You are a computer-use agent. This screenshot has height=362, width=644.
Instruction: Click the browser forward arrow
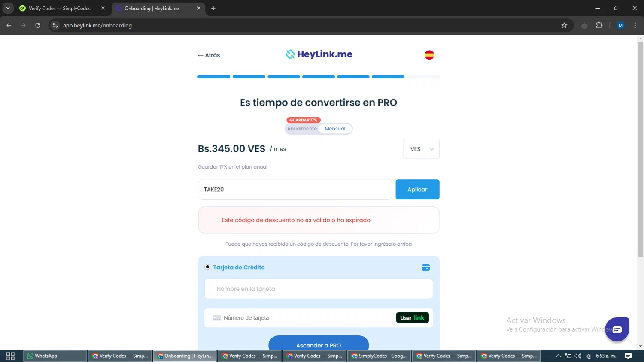(x=23, y=25)
